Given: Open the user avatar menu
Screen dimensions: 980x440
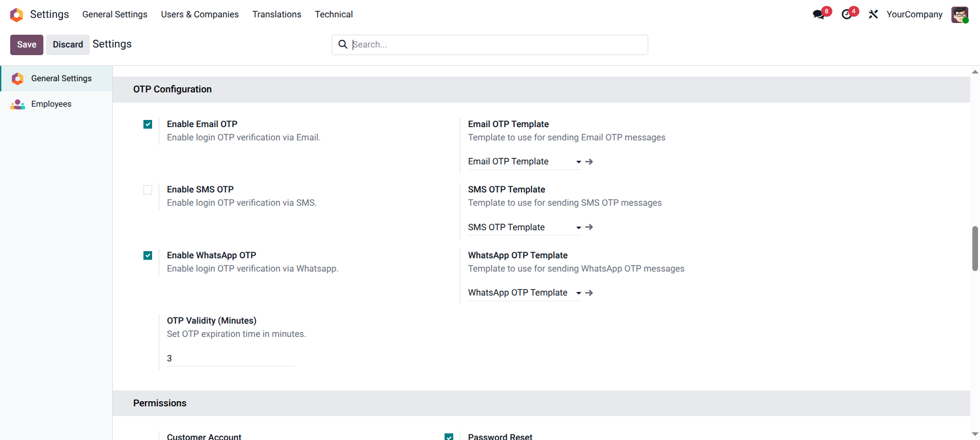Looking at the screenshot, I should tap(960, 14).
